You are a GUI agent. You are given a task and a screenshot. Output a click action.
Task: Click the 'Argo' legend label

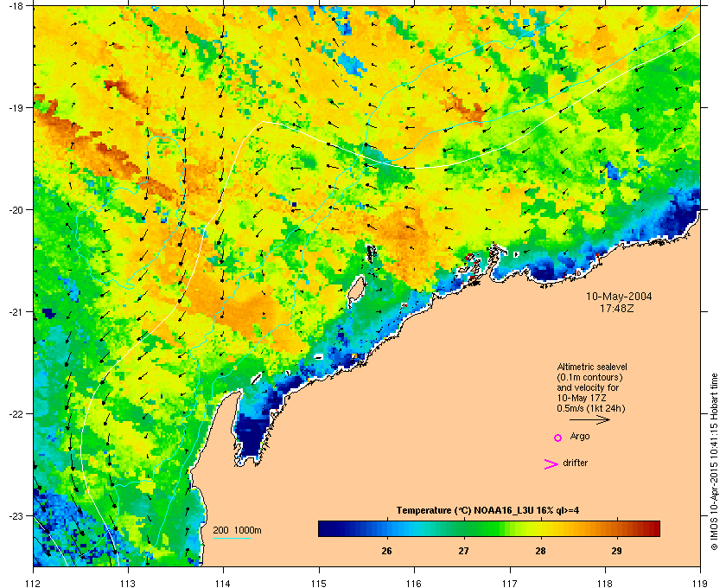tap(580, 437)
